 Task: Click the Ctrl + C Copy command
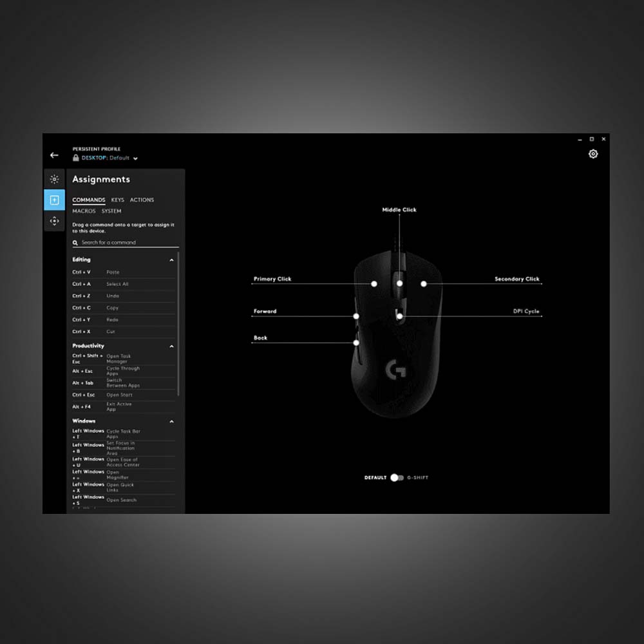122,308
